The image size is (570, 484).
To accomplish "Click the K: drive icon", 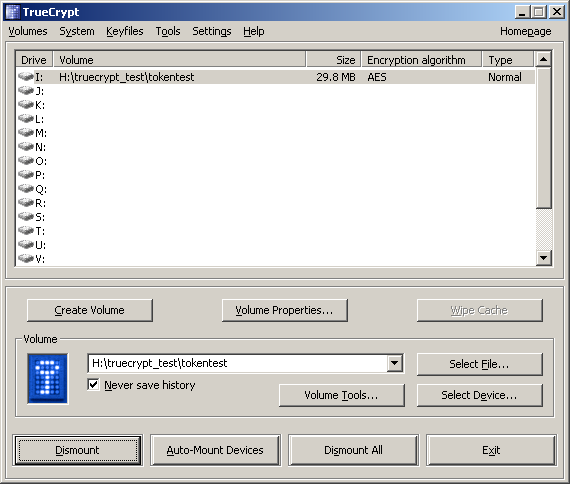I will point(26,104).
